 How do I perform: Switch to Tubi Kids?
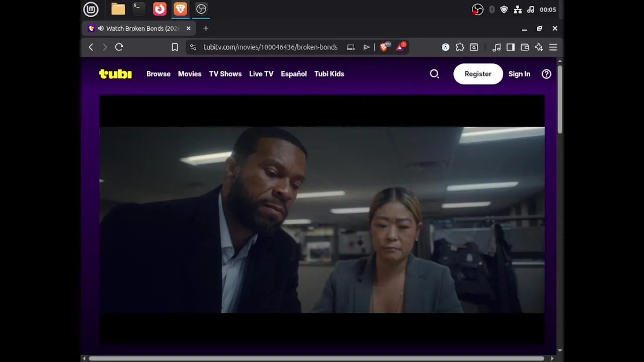(329, 74)
